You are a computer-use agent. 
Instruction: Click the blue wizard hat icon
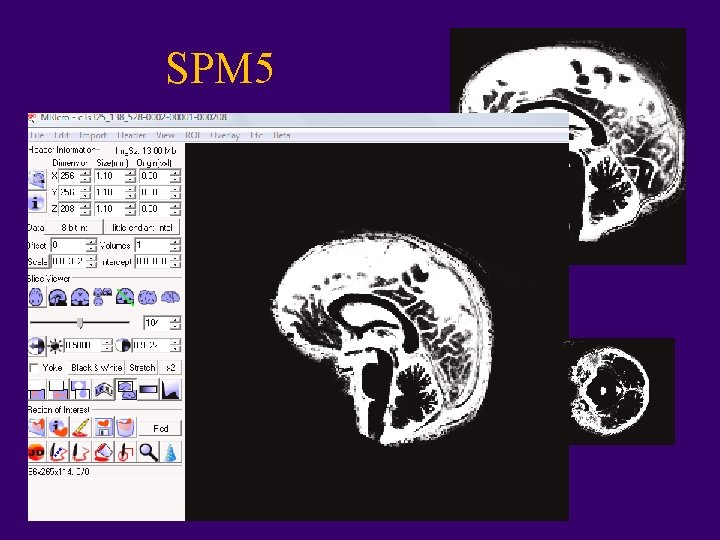(170, 452)
